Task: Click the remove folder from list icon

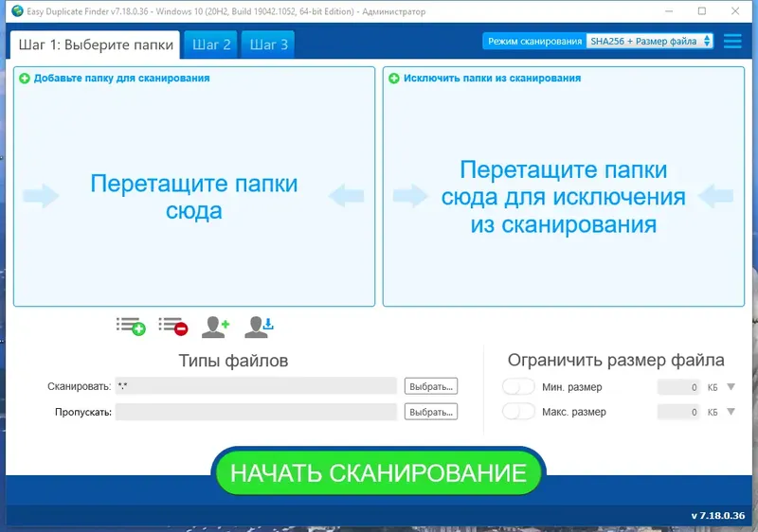Action: click(x=173, y=327)
